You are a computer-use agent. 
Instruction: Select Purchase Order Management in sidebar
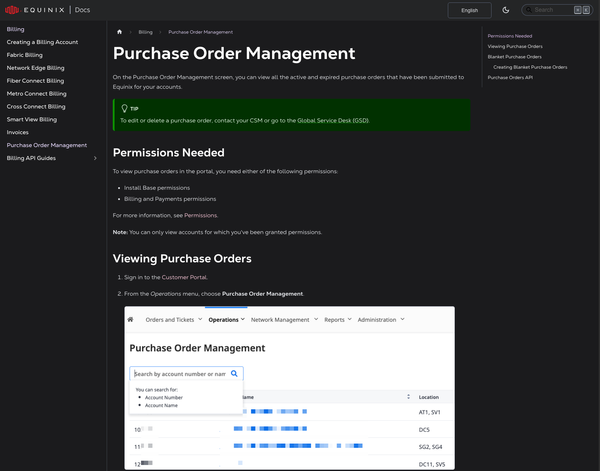pyautogui.click(x=47, y=145)
